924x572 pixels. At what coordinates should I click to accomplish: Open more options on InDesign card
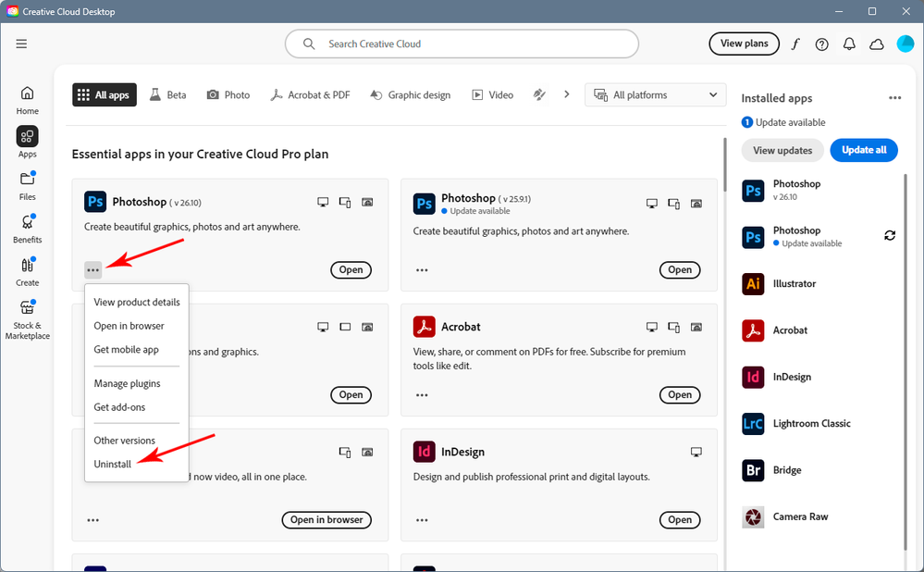422,520
